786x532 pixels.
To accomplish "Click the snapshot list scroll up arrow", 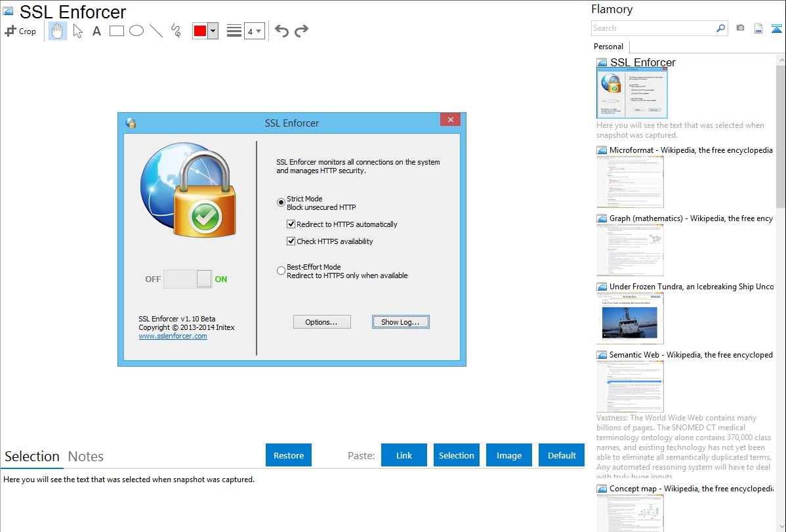I will tap(781, 60).
